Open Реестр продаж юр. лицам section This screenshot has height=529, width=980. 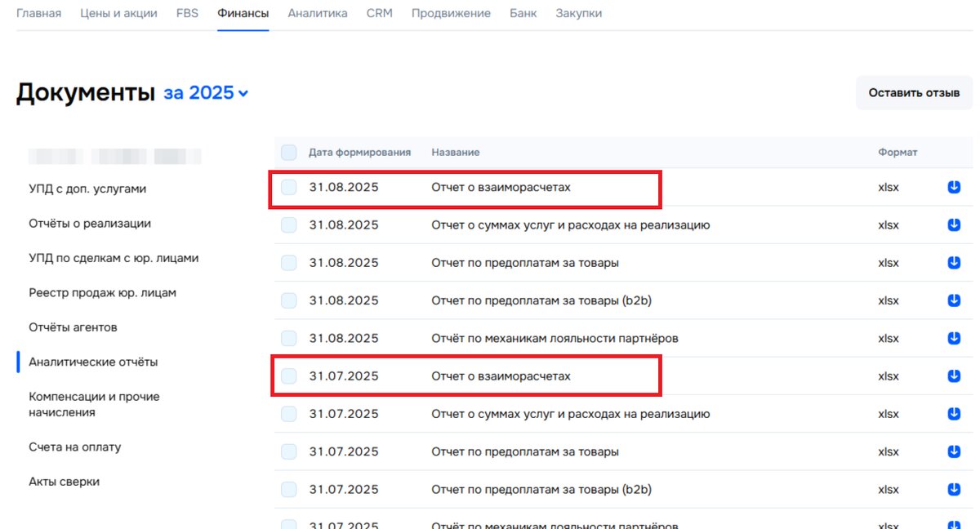[102, 292]
